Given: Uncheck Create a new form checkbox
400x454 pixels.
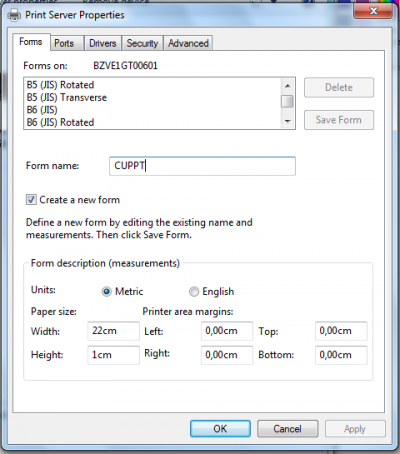Looking at the screenshot, I should coord(31,200).
